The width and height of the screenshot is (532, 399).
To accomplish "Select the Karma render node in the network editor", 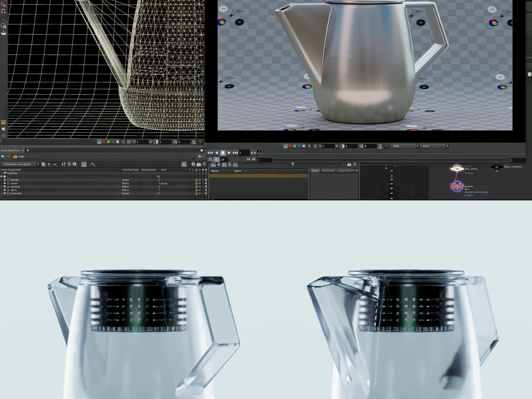I will tap(457, 186).
